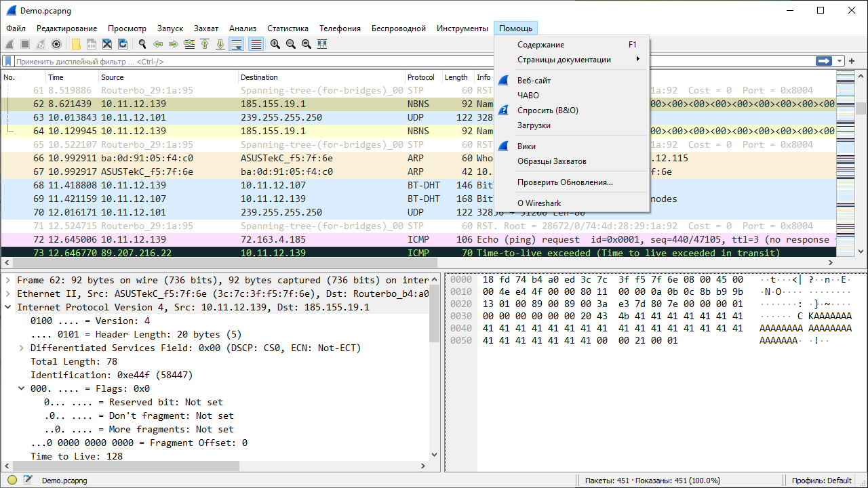Choose Проверить Обновления... entry
Screen dimensions: 868x488
click(x=572, y=182)
